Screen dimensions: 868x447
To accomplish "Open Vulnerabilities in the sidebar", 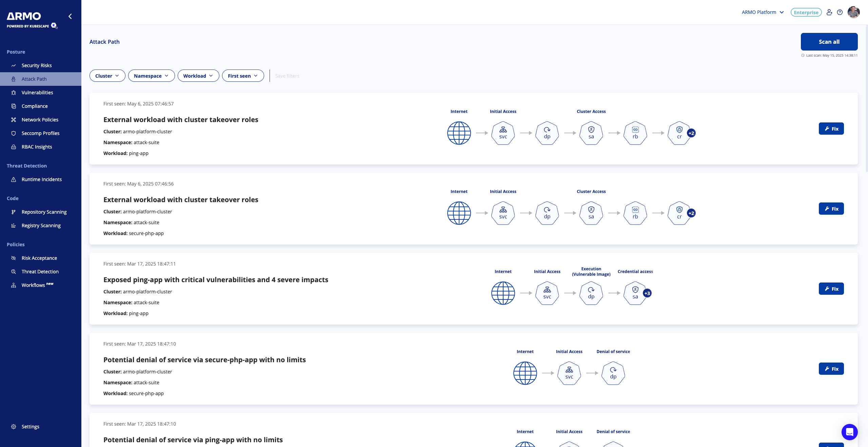I will (x=37, y=93).
